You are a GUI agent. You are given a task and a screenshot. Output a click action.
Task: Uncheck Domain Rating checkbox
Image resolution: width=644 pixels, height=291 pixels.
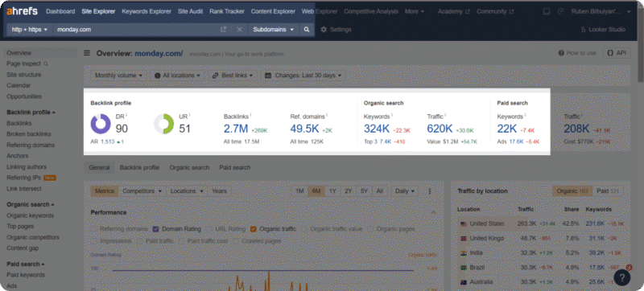(155, 229)
